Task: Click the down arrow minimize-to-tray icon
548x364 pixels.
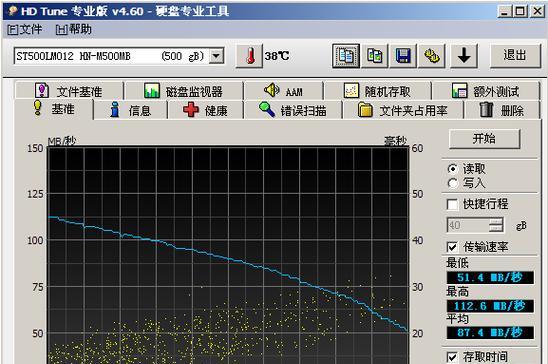Action: [x=464, y=56]
